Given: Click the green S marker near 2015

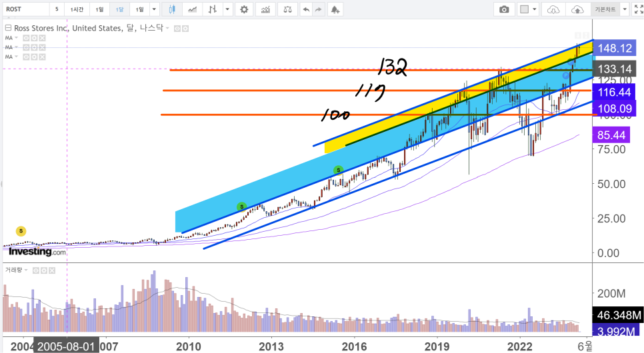Looking at the screenshot, I should pyautogui.click(x=338, y=170).
